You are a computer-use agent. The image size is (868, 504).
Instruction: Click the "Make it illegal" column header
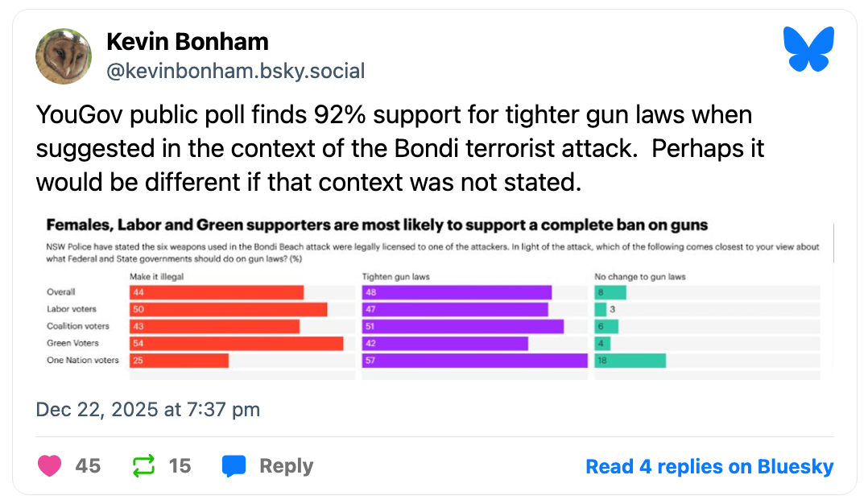click(x=156, y=277)
